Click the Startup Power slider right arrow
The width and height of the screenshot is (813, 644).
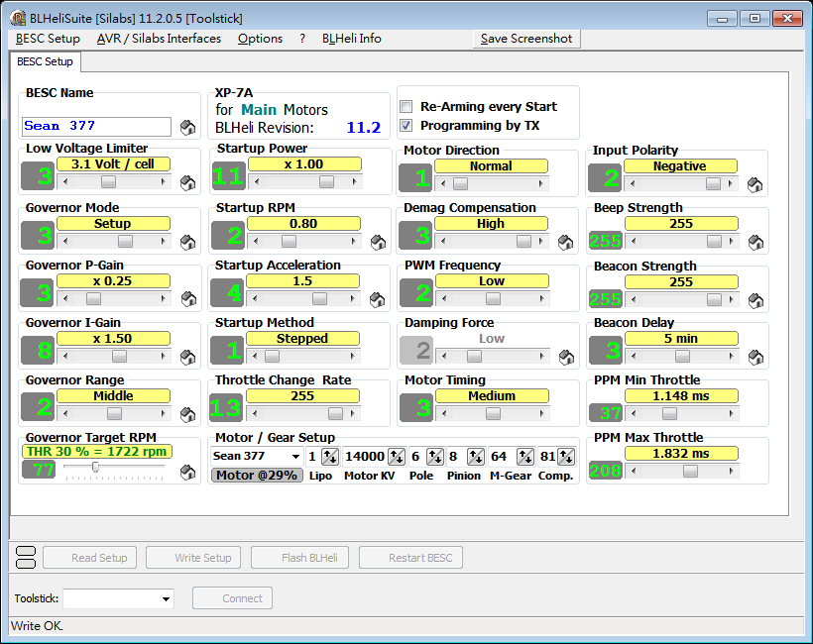355,182
